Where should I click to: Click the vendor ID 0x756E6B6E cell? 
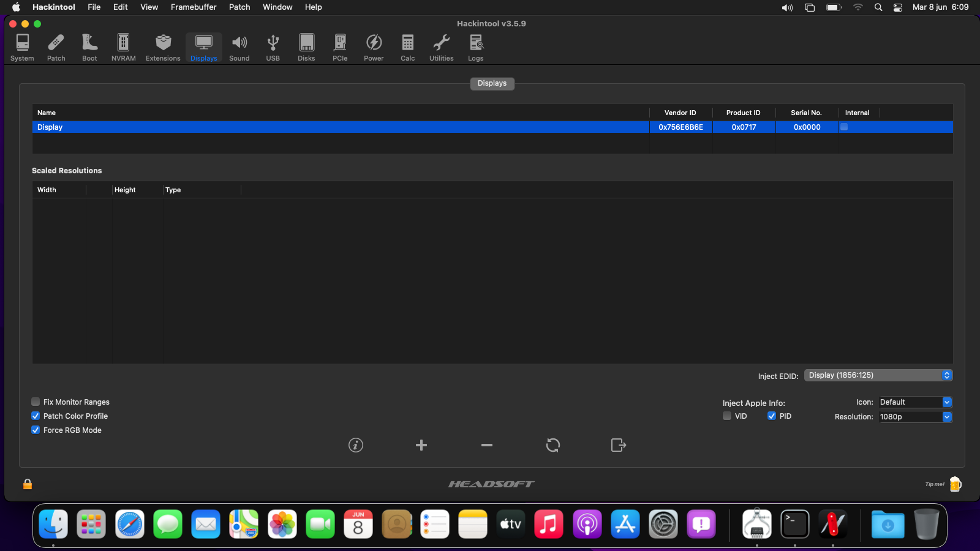pos(681,127)
